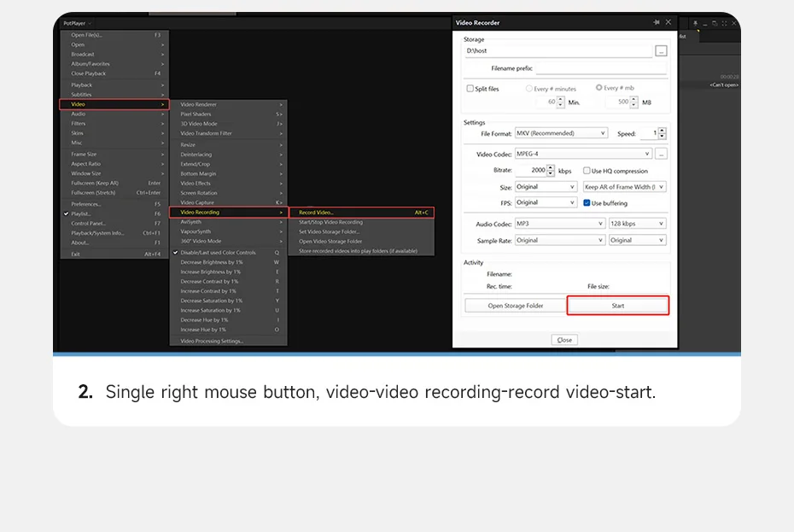Adjust the Bitrate stepper arrows
The height and width of the screenshot is (532, 794).
tap(551, 170)
